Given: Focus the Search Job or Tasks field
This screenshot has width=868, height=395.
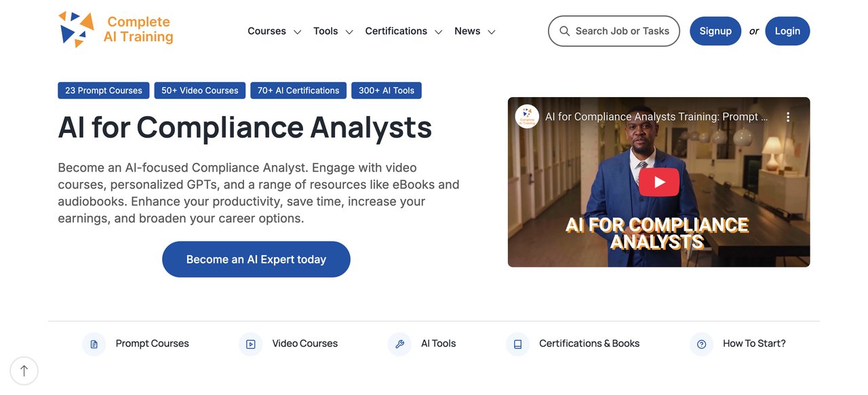Looking at the screenshot, I should [x=622, y=31].
